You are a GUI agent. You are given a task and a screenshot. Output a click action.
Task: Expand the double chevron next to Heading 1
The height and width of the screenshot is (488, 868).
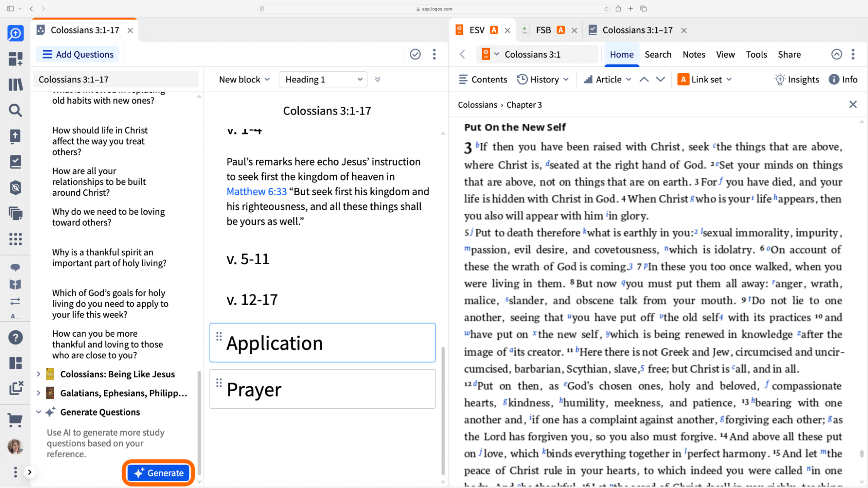378,79
